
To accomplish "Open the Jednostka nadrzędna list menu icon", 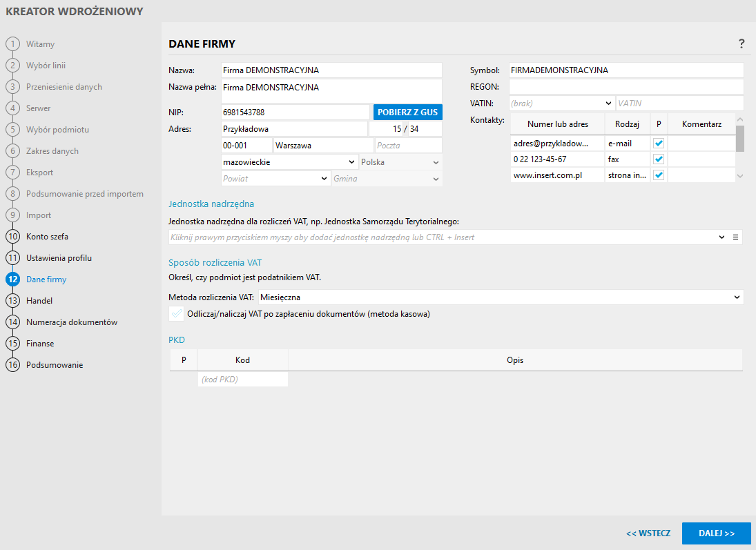I will pos(736,237).
